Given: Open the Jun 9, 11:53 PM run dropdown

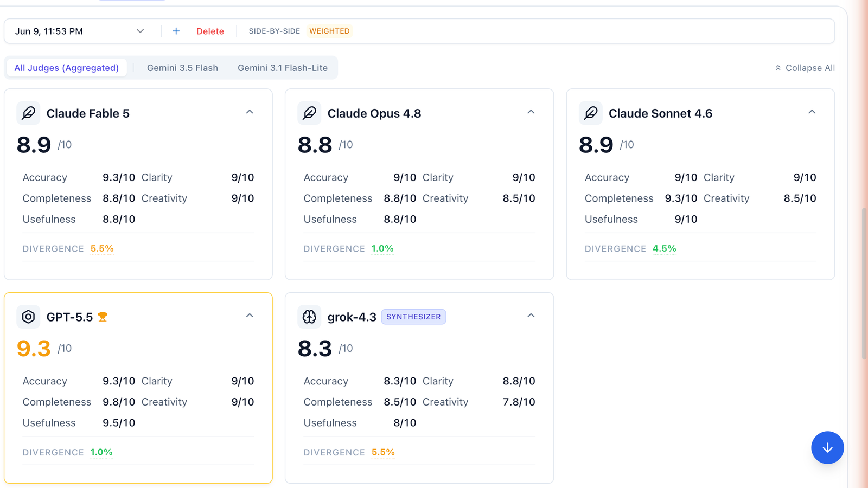Looking at the screenshot, I should [80, 31].
